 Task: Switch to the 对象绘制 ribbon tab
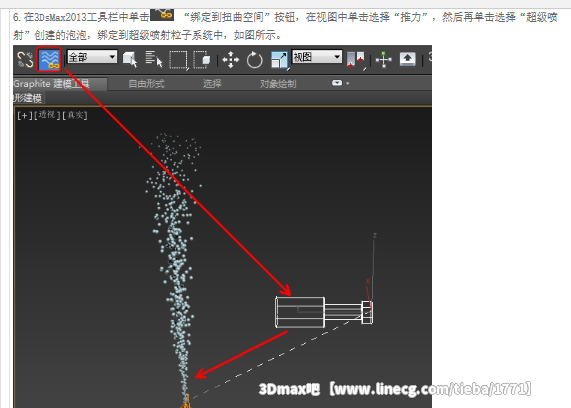coord(278,84)
